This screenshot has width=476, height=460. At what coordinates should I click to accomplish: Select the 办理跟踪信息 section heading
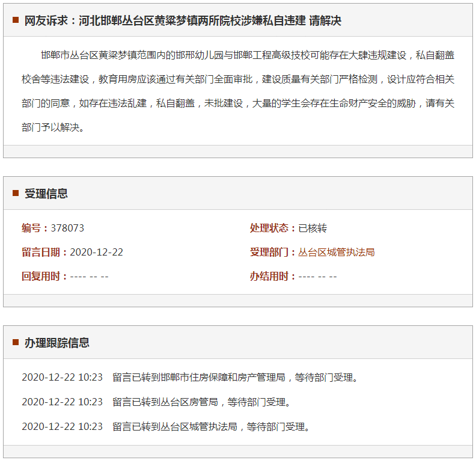coord(56,343)
